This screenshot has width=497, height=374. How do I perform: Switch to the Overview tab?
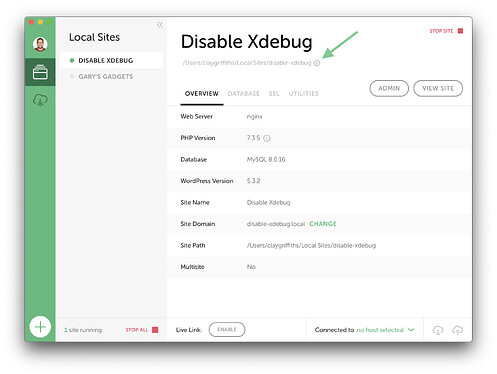point(202,94)
